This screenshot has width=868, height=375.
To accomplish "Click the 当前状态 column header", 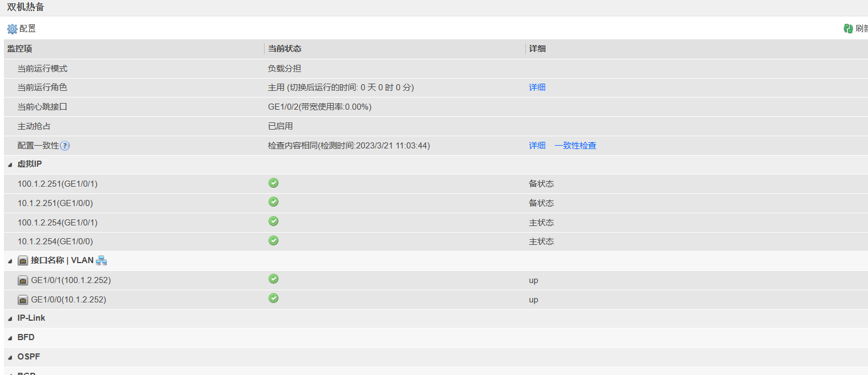I will pos(285,49).
